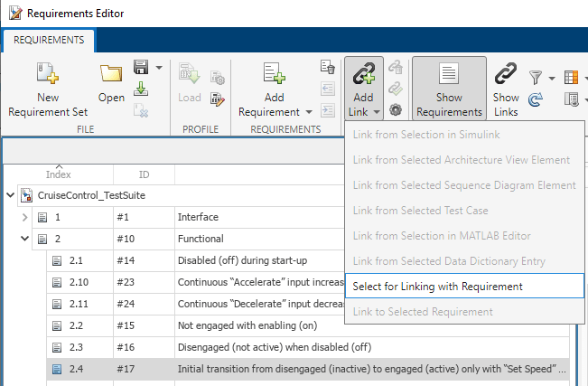Viewport: 588px width, 386px height.
Task: Expand requirement 1 Interface row
Action: click(x=24, y=217)
